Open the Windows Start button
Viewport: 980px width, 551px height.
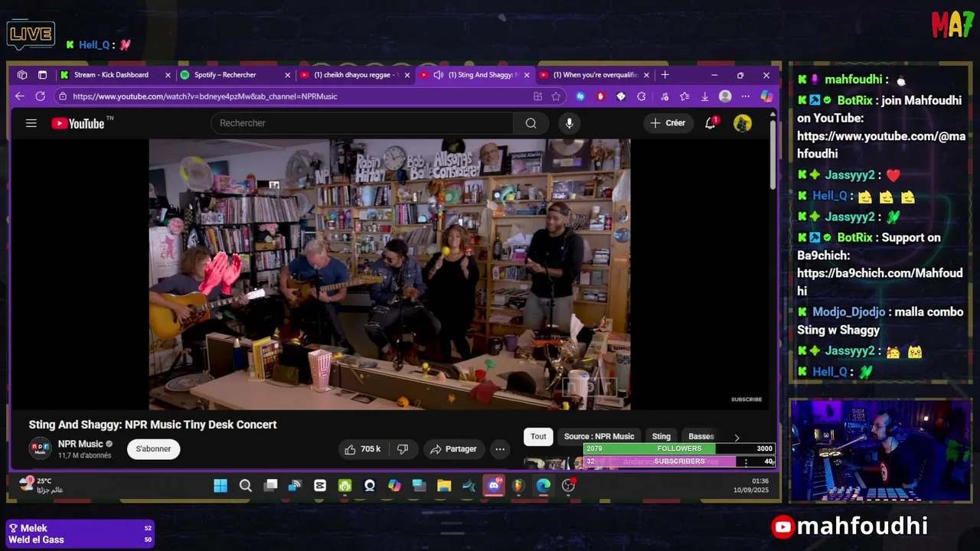point(220,485)
